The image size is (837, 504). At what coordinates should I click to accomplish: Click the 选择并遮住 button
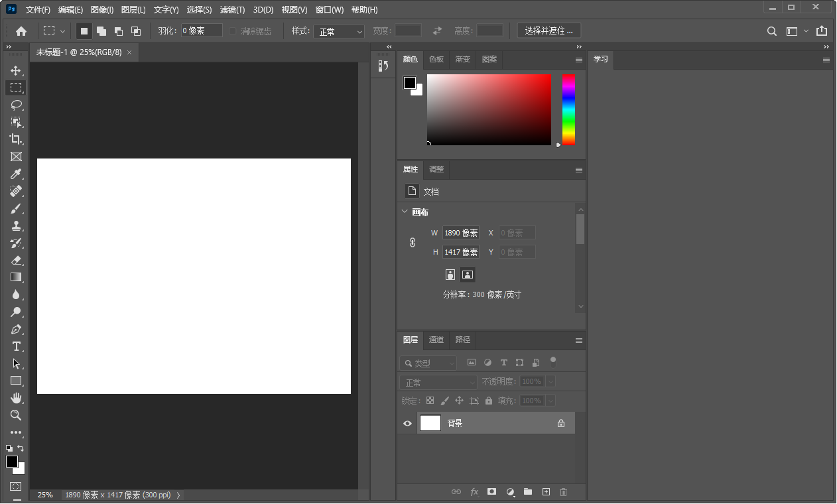548,30
